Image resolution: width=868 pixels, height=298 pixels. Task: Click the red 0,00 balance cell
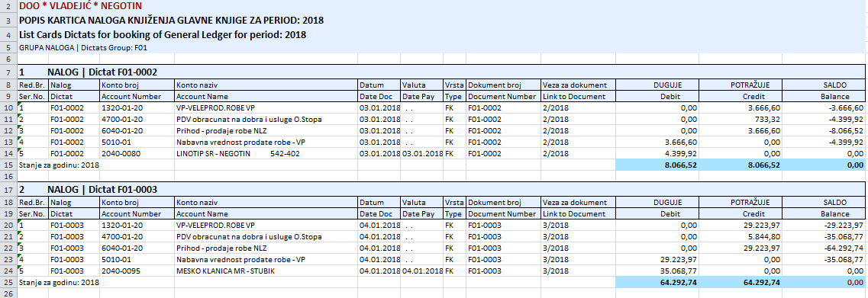(x=823, y=282)
